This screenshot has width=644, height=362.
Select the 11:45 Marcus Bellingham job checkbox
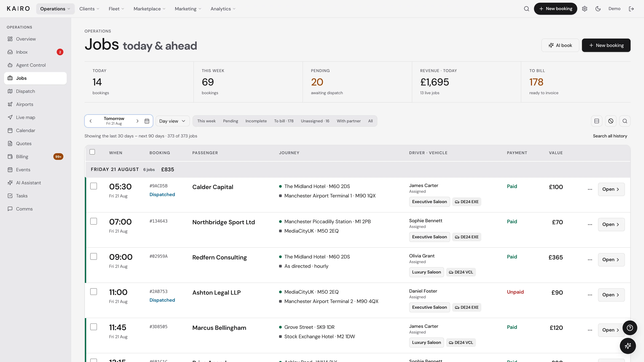click(x=94, y=327)
